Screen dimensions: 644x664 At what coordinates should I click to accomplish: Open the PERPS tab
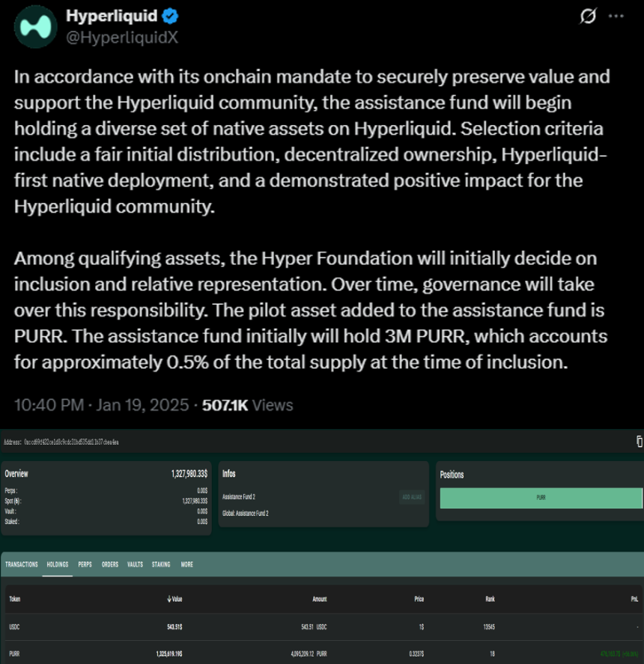click(x=85, y=564)
